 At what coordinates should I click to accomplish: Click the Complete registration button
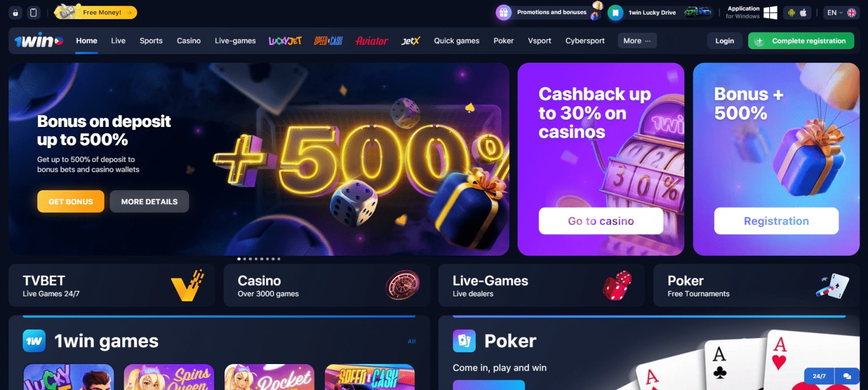801,41
